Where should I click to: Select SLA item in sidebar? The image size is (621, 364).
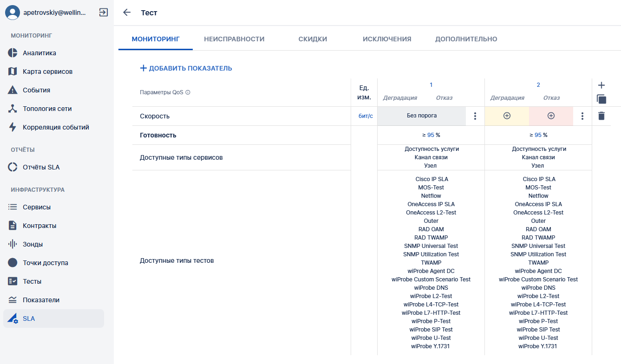(53, 318)
